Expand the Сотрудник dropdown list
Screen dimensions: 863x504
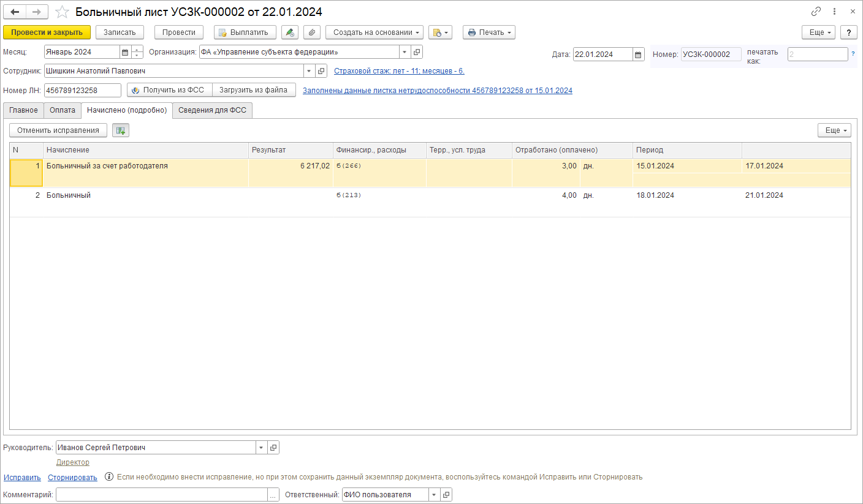click(310, 71)
